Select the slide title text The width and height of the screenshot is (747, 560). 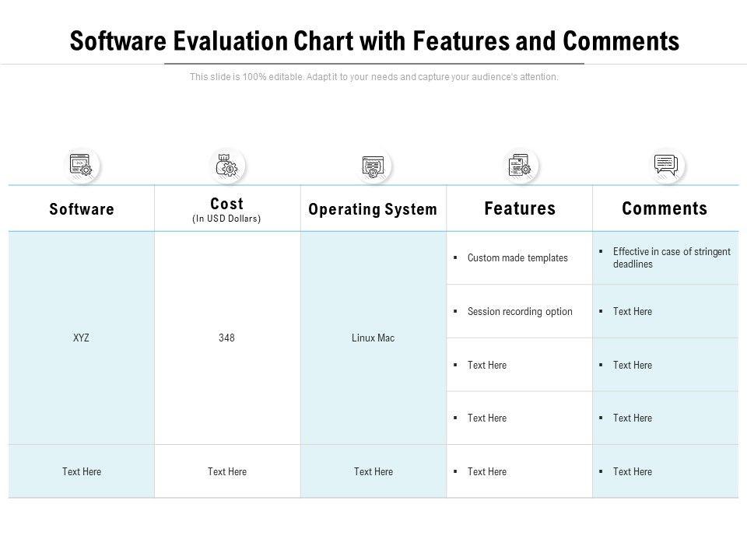point(373,40)
